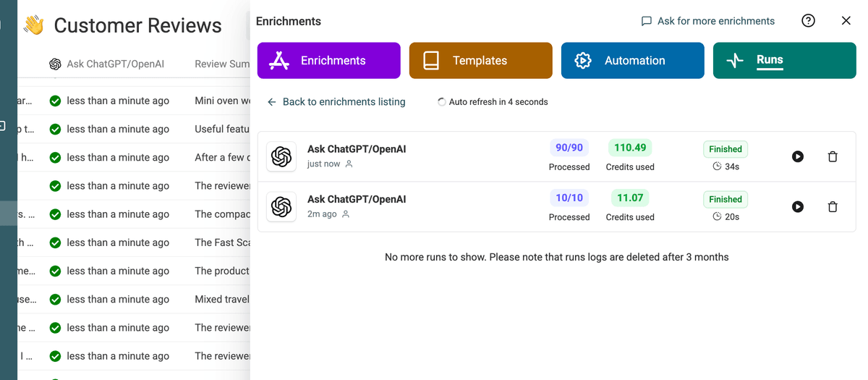Click the 11.07 credits used badge
The width and height of the screenshot is (868, 380).
[x=630, y=198]
